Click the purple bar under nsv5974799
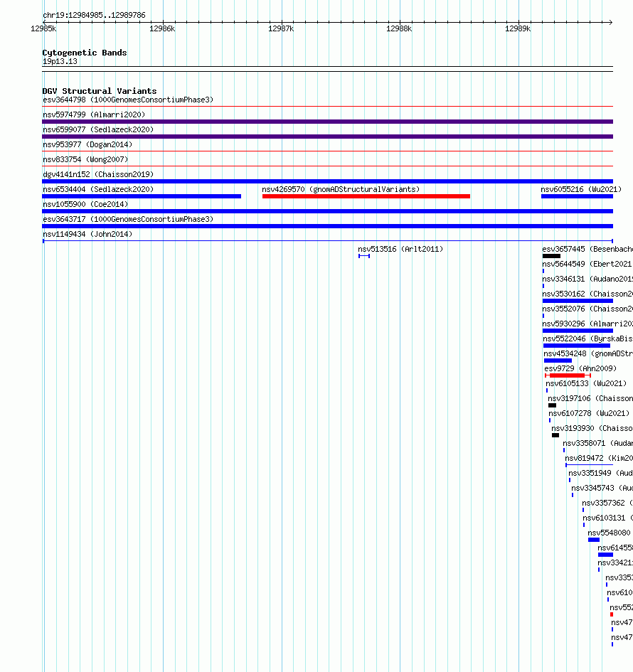The width and height of the screenshot is (633, 672). click(327, 122)
